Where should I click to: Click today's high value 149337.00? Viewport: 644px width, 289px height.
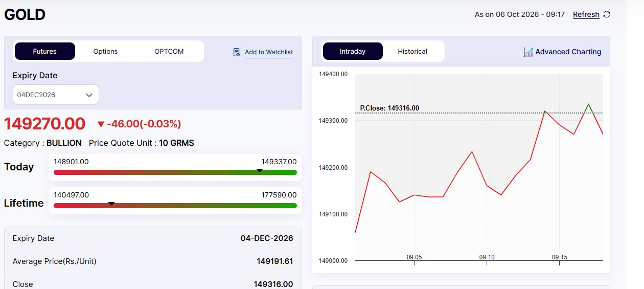click(279, 162)
